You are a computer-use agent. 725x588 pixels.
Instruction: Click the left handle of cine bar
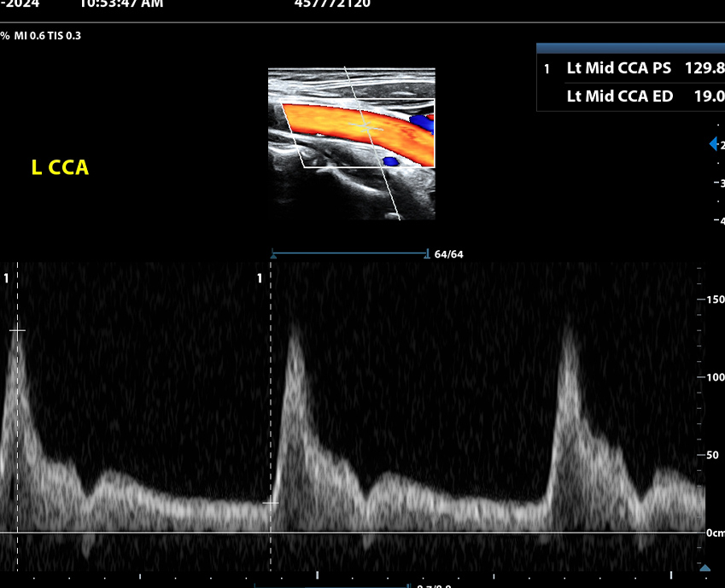[273, 253]
